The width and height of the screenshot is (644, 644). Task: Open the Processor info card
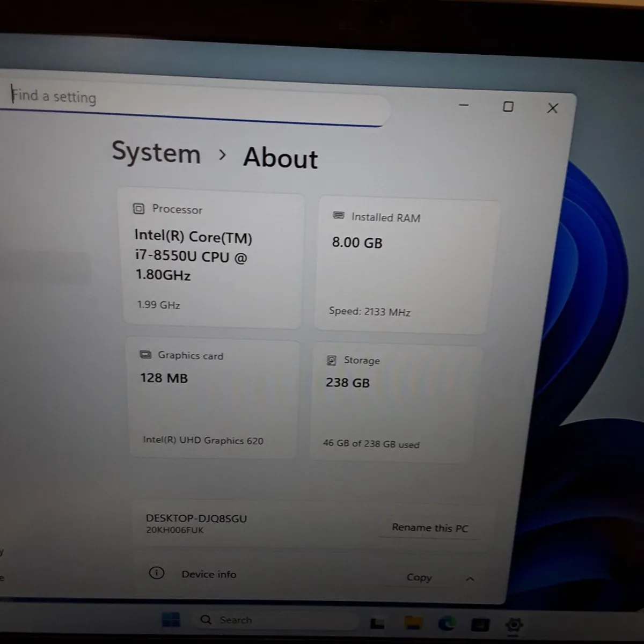pyautogui.click(x=213, y=258)
